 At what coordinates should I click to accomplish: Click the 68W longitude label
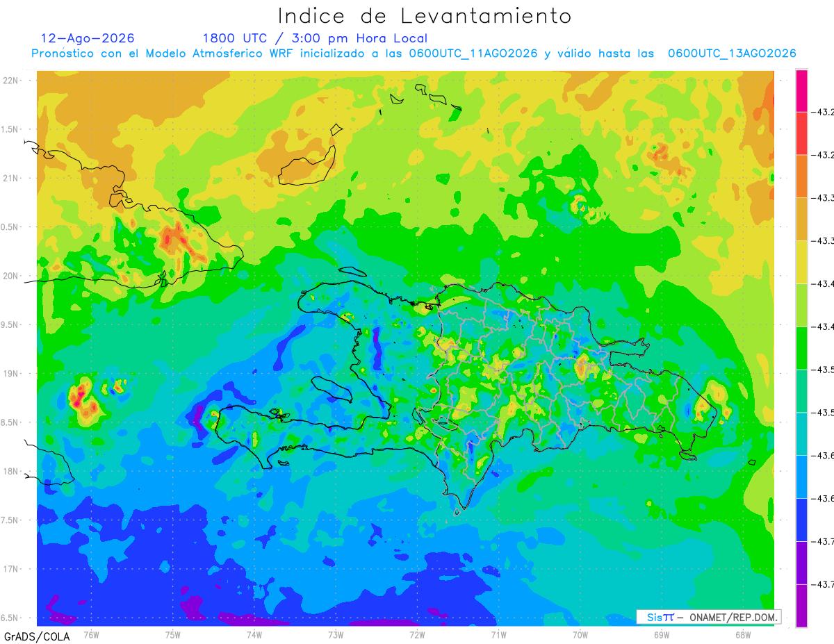pos(743,635)
